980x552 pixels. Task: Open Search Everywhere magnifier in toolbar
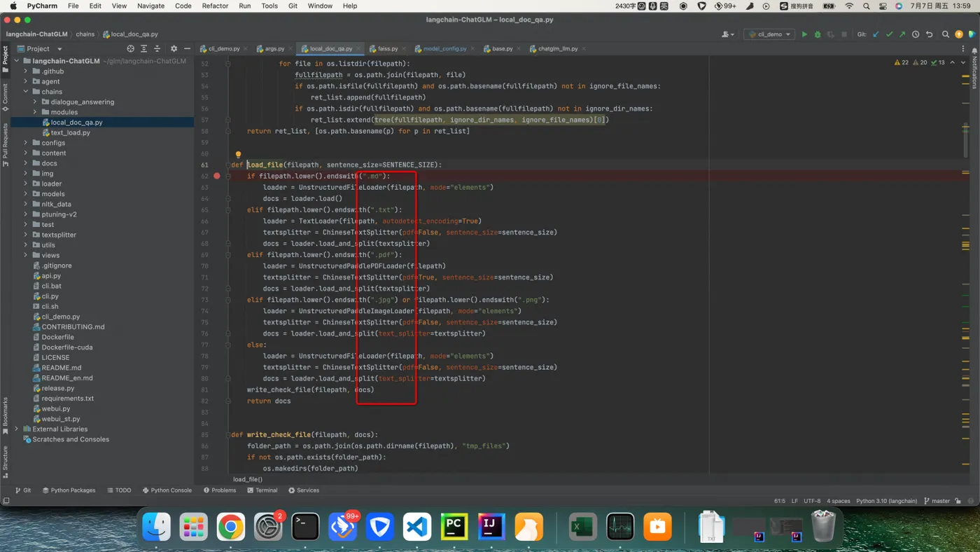(946, 34)
